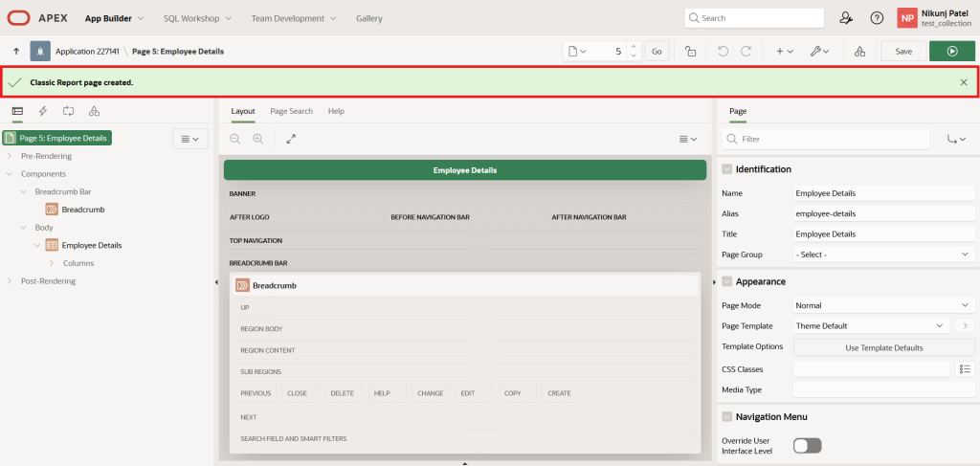Switch to the Dynamic Actions lightning tab
980x466 pixels.
point(43,111)
